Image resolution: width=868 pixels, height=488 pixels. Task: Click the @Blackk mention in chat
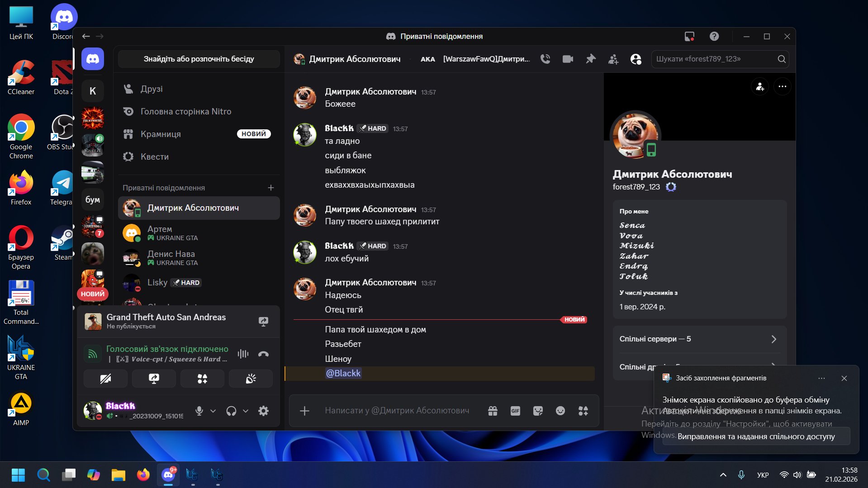[343, 373]
